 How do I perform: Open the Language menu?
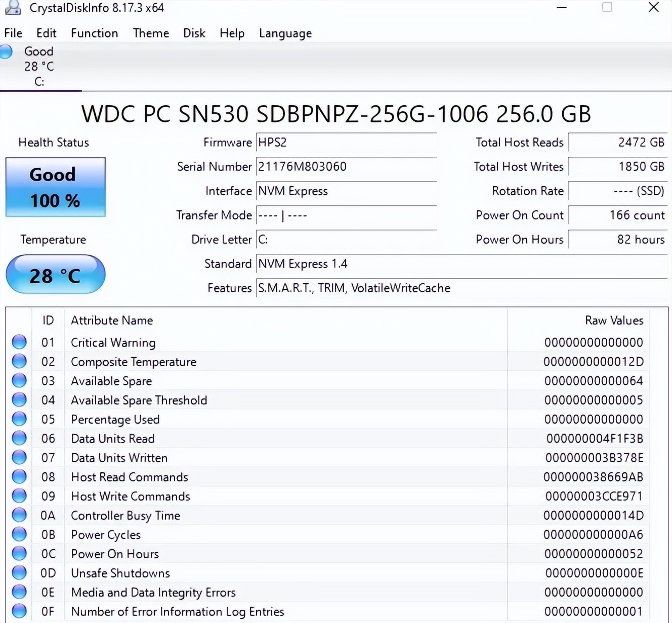[285, 33]
